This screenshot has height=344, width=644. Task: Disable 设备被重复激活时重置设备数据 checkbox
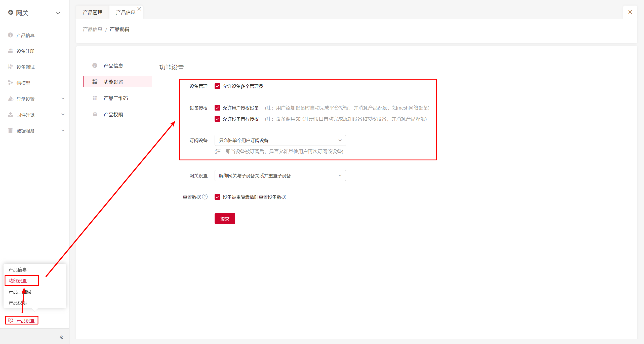pyautogui.click(x=217, y=197)
